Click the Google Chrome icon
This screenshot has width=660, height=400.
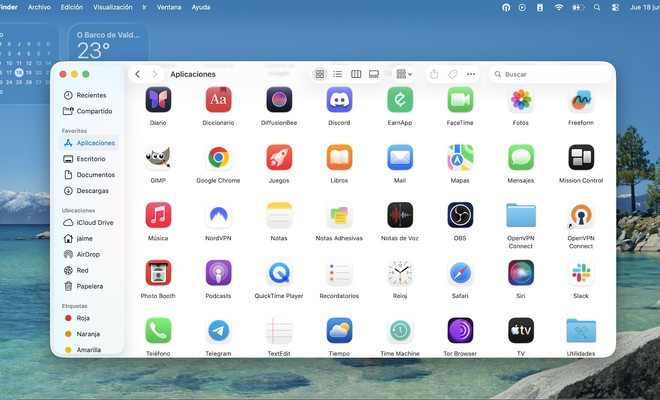(x=218, y=157)
